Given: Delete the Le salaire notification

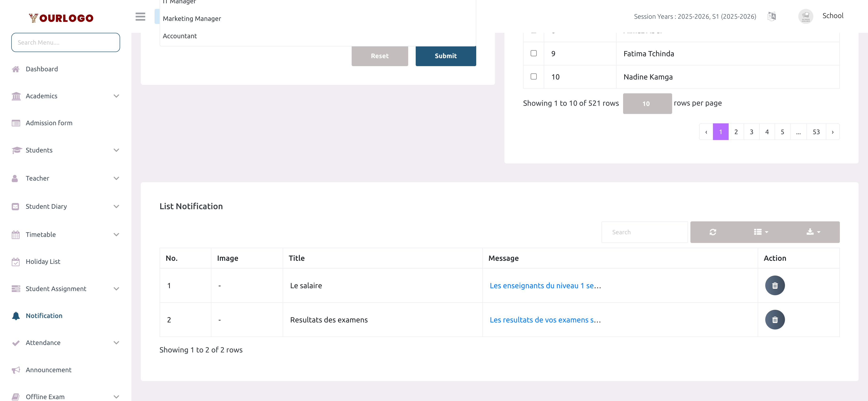Looking at the screenshot, I should 775,286.
